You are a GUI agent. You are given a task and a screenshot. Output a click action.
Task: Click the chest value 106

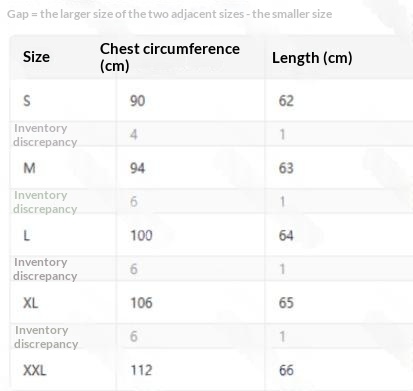[141, 303]
